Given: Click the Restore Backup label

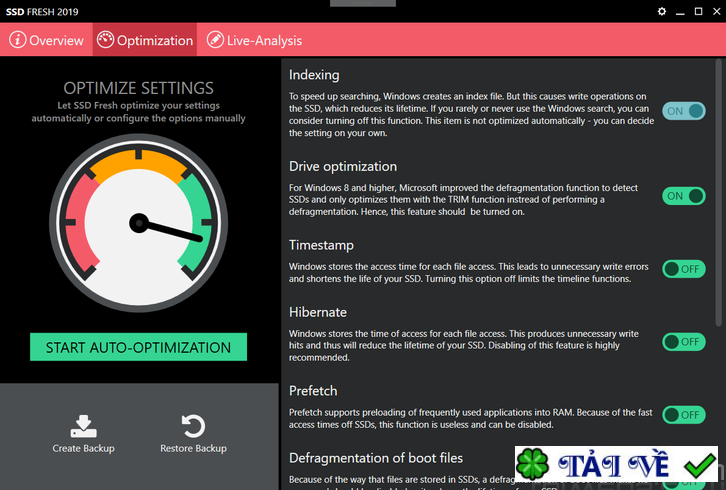Looking at the screenshot, I should pyautogui.click(x=193, y=448).
